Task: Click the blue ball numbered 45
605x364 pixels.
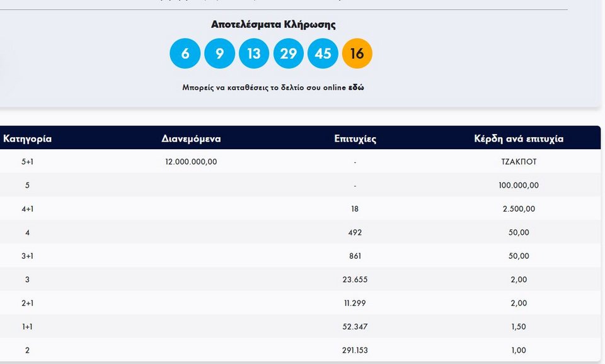Action: click(323, 54)
